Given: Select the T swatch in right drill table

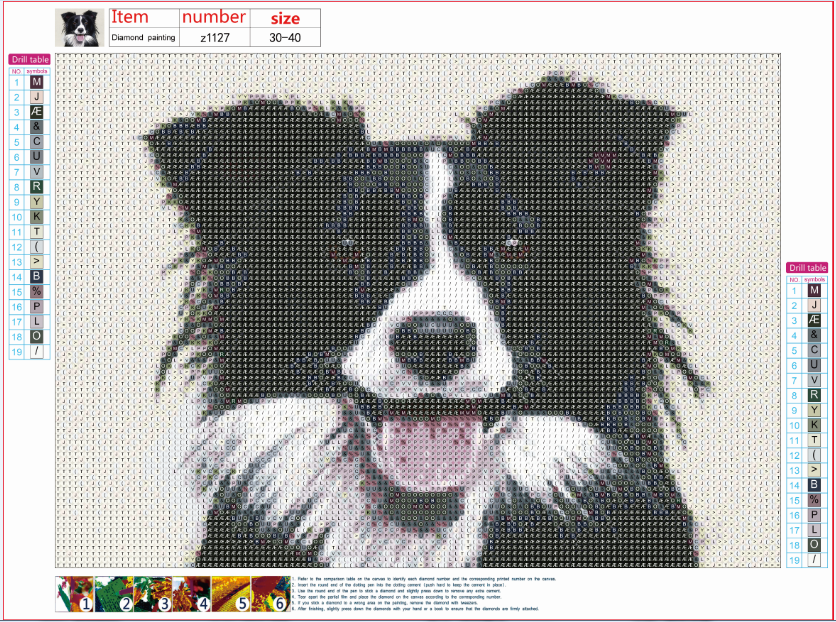Looking at the screenshot, I should (814, 440).
